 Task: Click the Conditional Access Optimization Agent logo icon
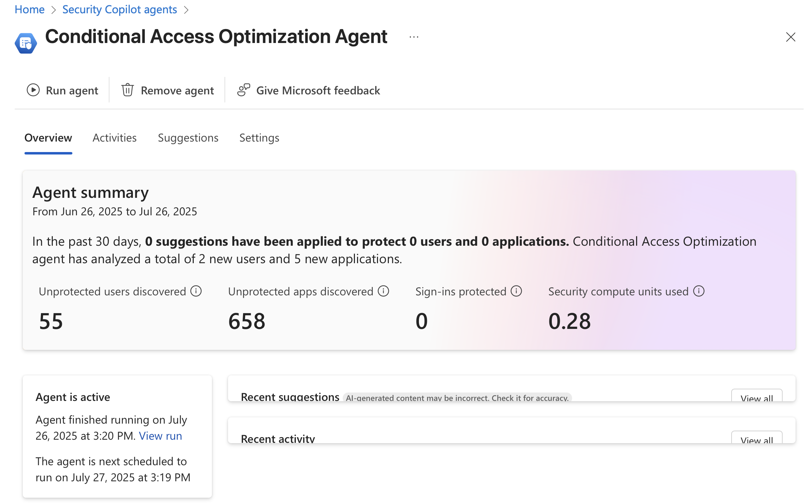pos(26,43)
